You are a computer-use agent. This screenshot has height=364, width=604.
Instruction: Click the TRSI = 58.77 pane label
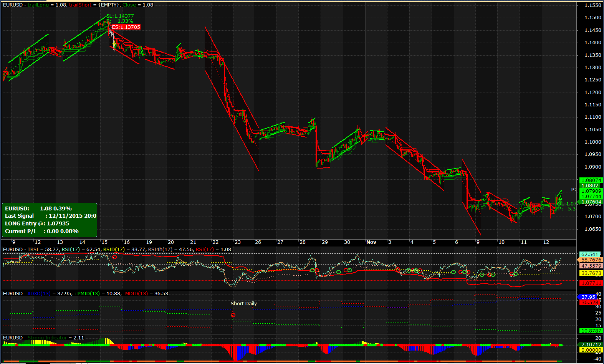point(43,250)
